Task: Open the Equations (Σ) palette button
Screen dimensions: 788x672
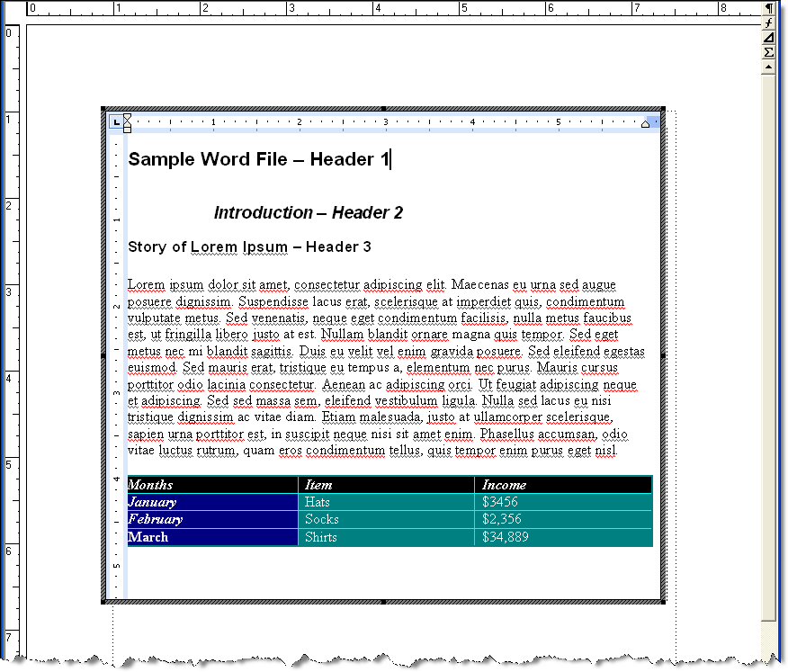Action: [x=768, y=52]
